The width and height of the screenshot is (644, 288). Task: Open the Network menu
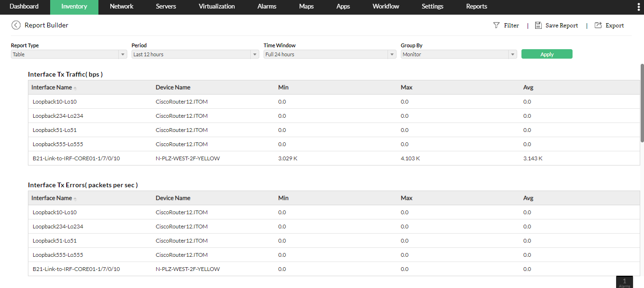tap(121, 7)
